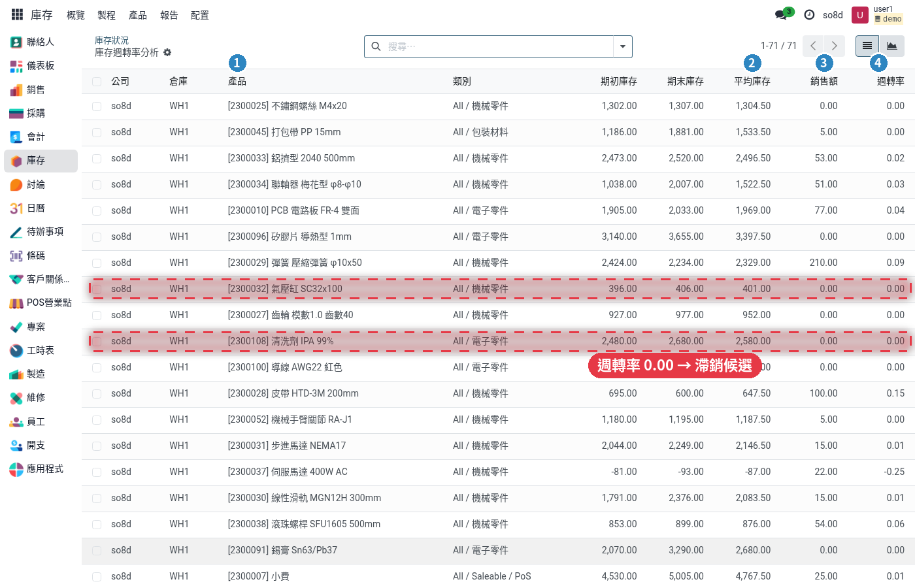Go to next page of records
The image size is (915, 588).
tap(835, 46)
